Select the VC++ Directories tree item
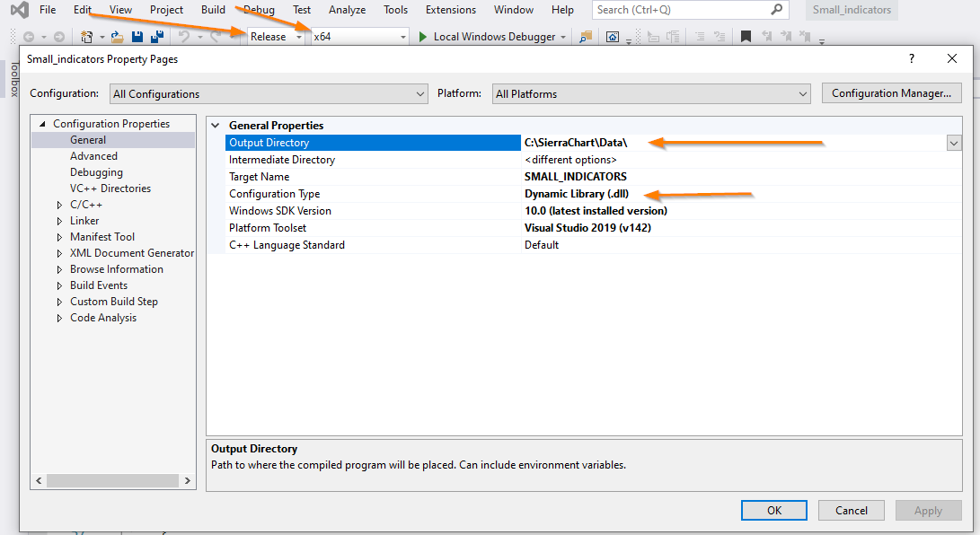Screen dimensions: 980x535 click(x=110, y=189)
